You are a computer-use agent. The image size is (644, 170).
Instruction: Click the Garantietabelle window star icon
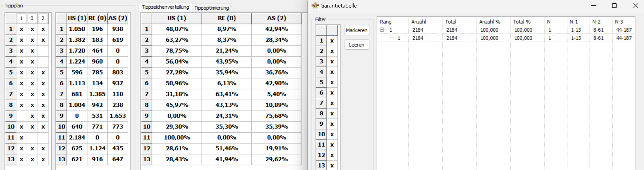pos(315,5)
